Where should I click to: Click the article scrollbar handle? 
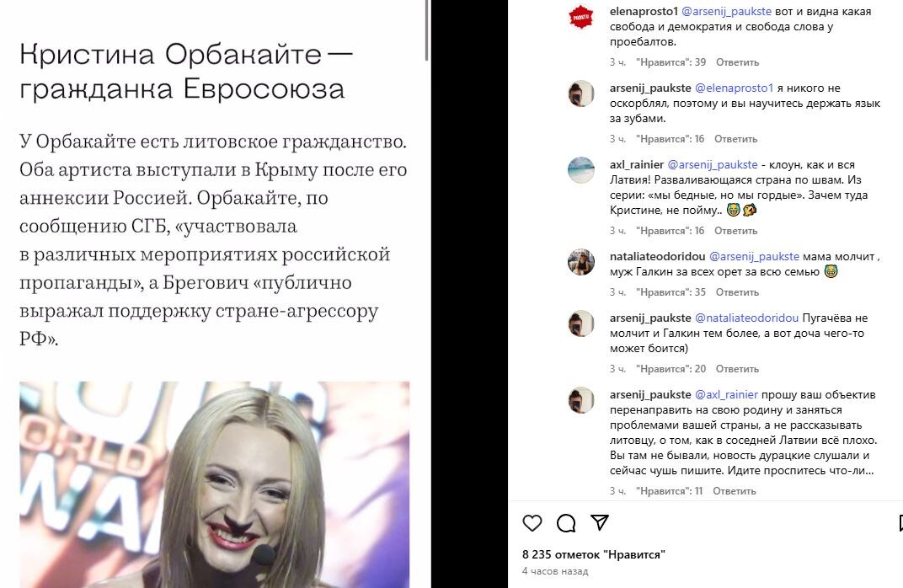tap(427, 30)
